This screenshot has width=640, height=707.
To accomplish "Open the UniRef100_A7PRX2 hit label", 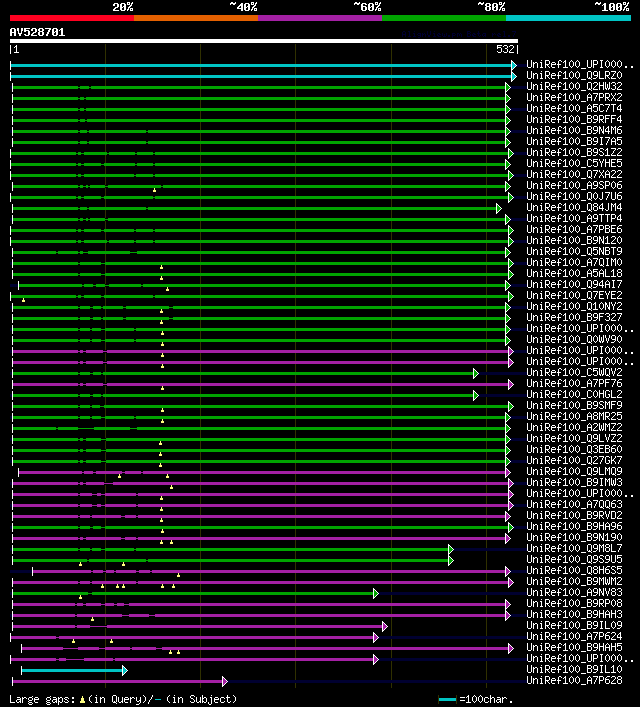I will click(x=574, y=97).
